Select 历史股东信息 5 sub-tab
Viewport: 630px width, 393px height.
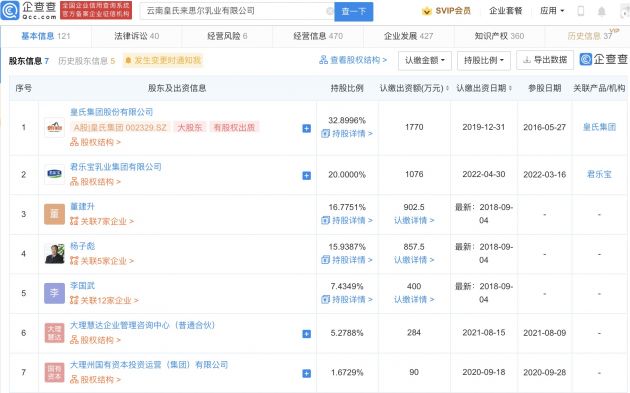click(x=86, y=61)
